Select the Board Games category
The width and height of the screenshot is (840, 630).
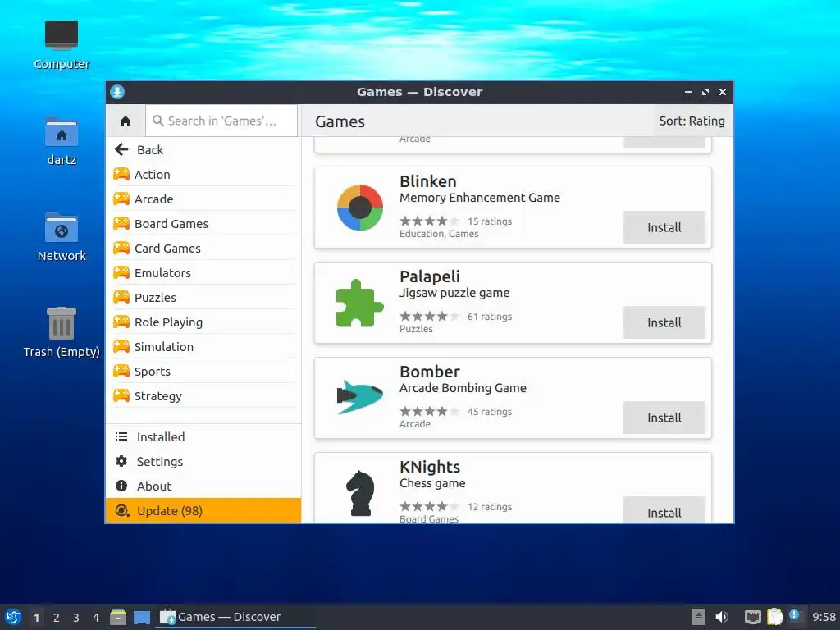pos(203,224)
